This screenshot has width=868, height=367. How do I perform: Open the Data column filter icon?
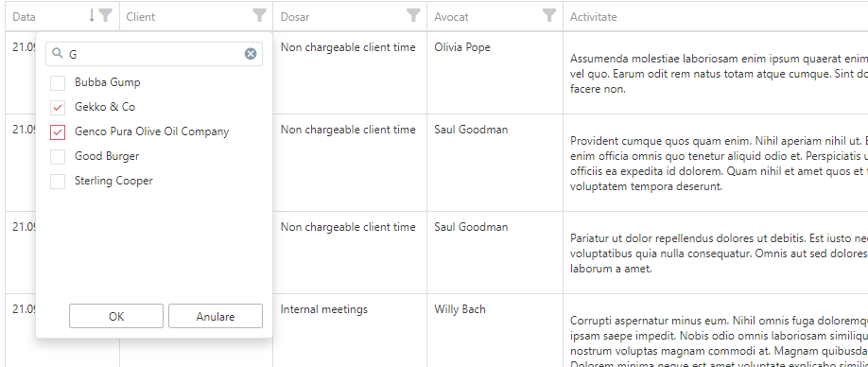pos(105,15)
